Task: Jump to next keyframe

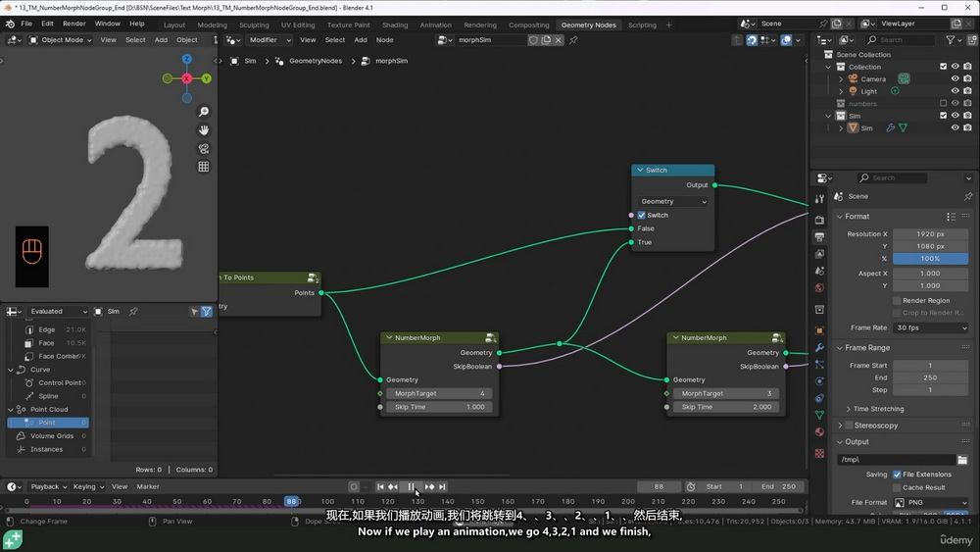Action: (x=429, y=487)
